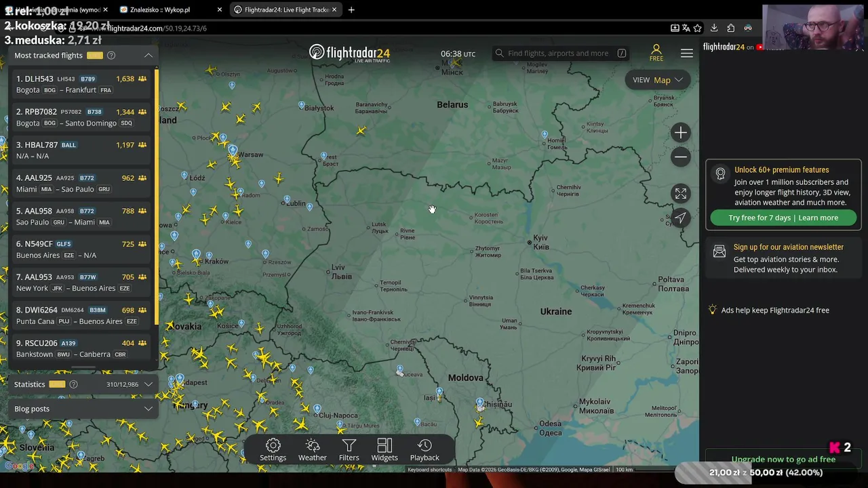
Task: Click the magnifier search icon
Action: (x=500, y=53)
